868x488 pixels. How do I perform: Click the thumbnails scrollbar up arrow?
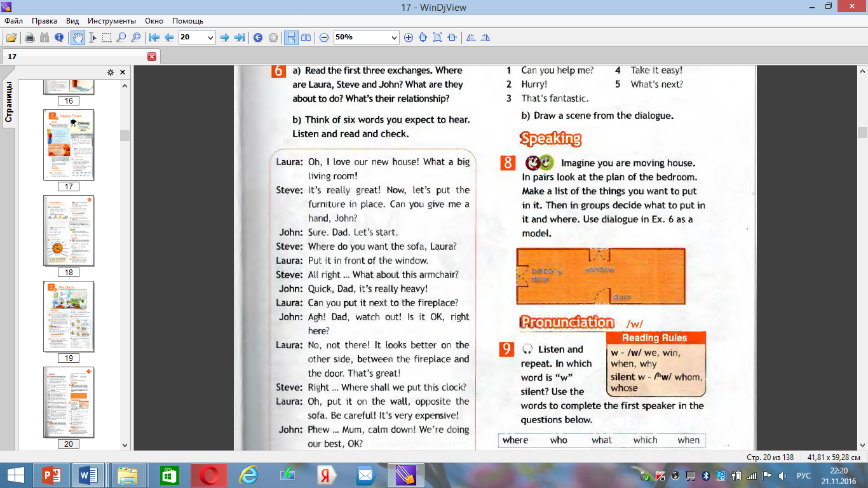125,85
